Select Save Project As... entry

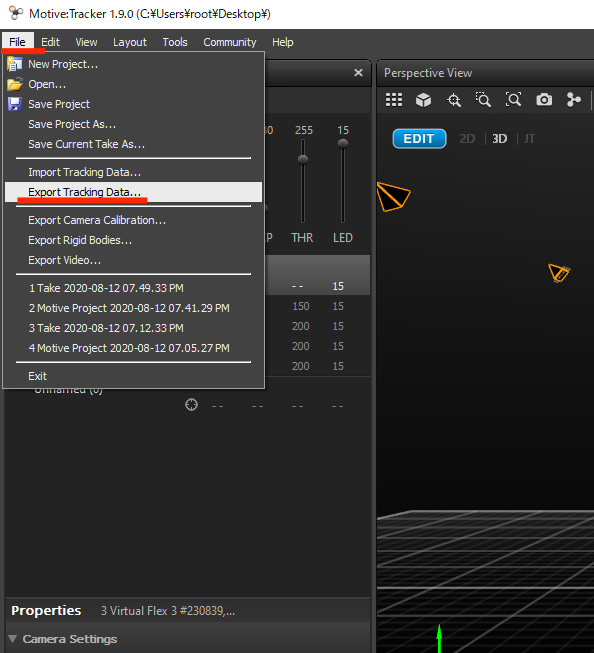point(133,124)
